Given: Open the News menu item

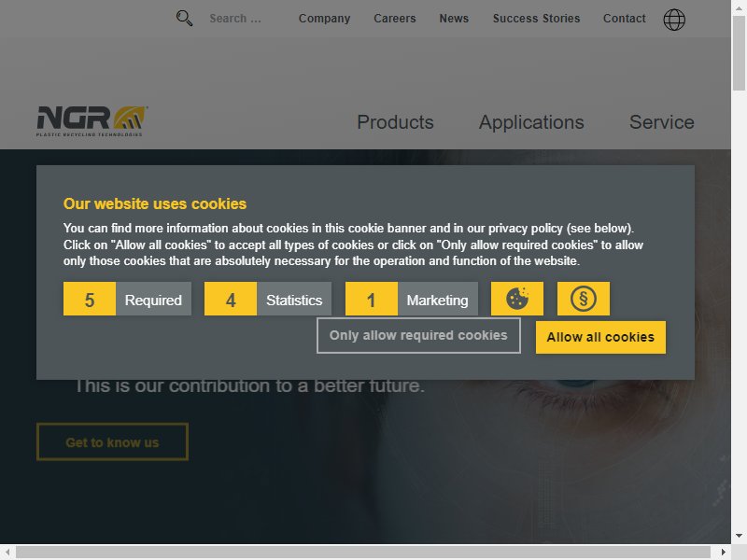Looking at the screenshot, I should [454, 19].
